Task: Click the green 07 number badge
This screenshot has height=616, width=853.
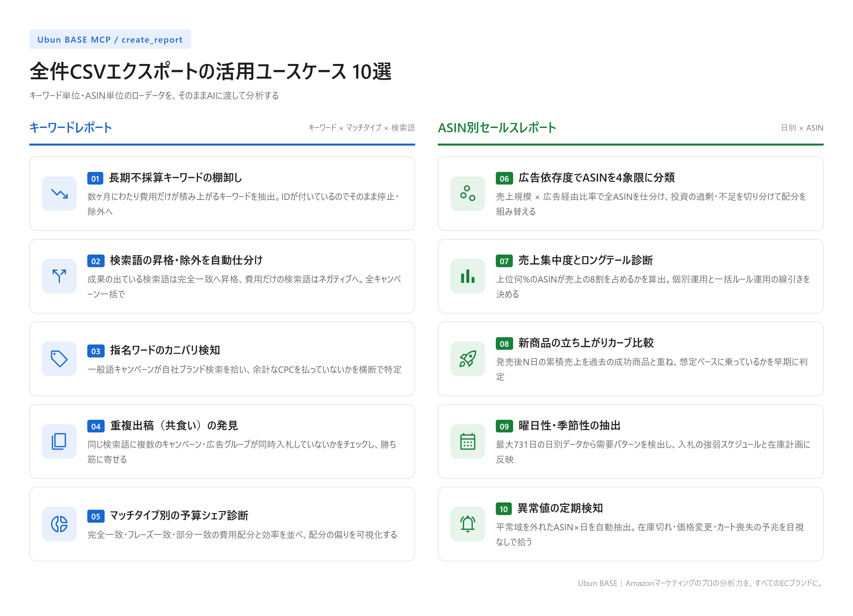Action: pos(504,261)
